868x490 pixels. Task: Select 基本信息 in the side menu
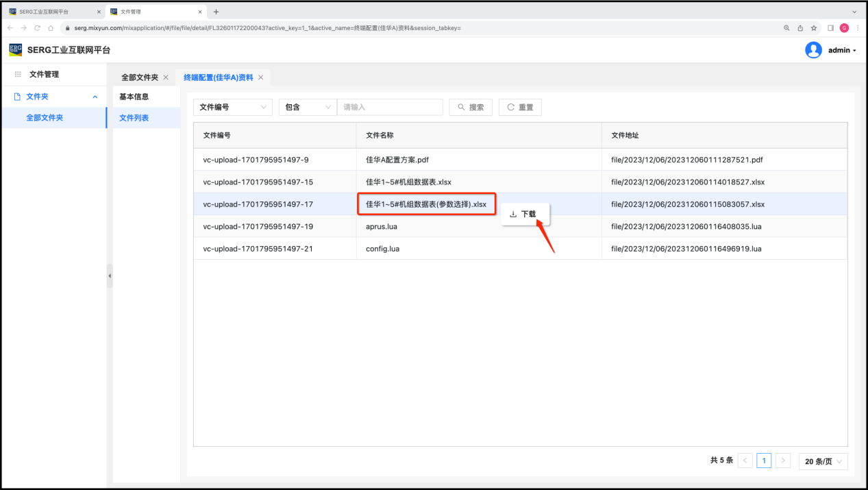(x=134, y=97)
